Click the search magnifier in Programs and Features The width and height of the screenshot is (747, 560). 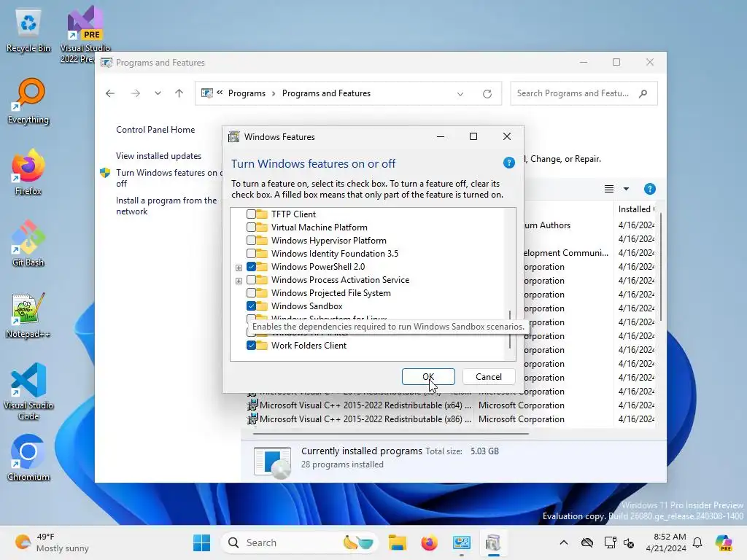[x=643, y=93]
